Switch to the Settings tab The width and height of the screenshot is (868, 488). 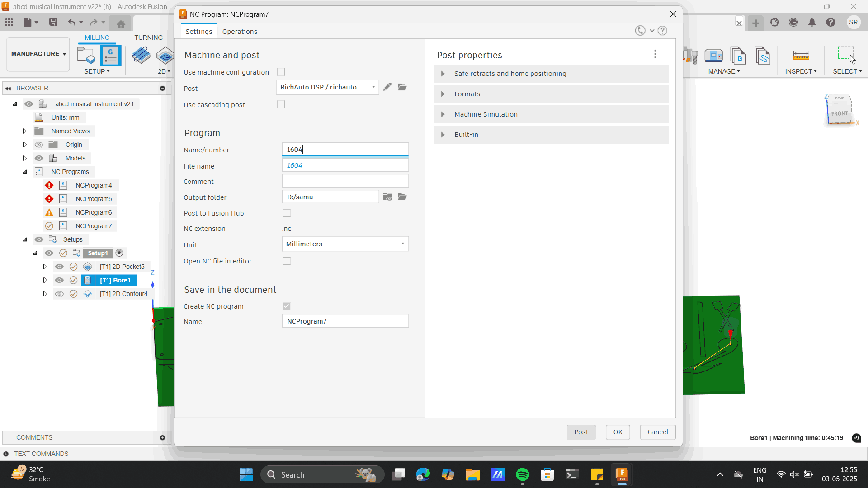click(198, 32)
